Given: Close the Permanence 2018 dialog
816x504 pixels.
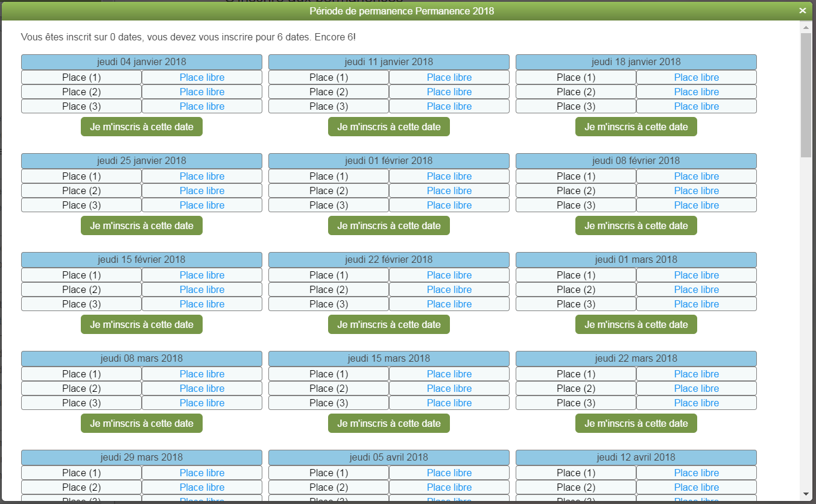Looking at the screenshot, I should click(x=802, y=11).
